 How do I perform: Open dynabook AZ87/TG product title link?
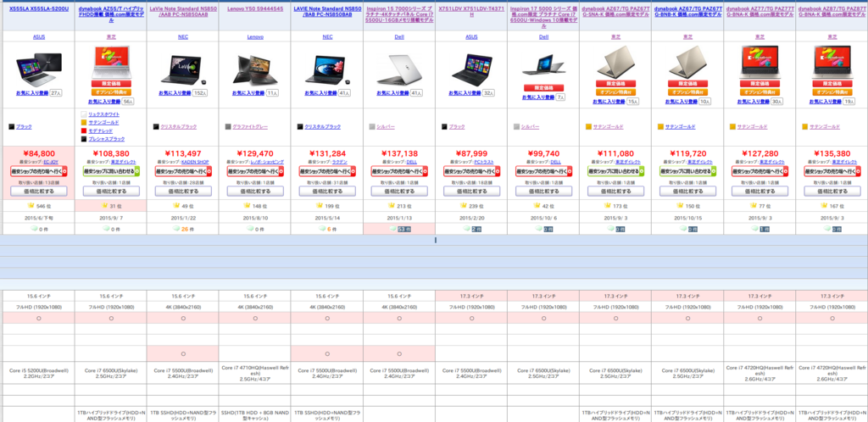[x=832, y=12]
